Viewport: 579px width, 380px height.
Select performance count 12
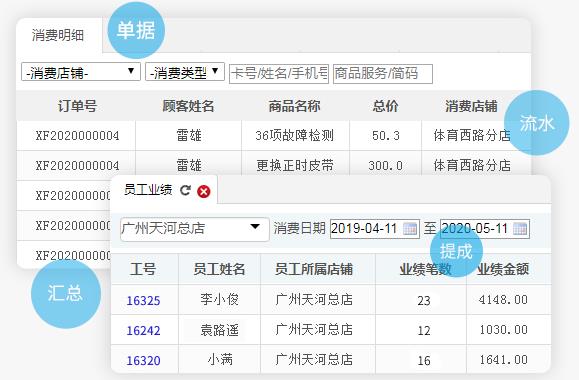424,330
